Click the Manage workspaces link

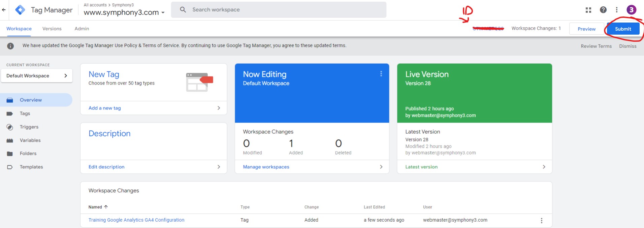[266, 167]
